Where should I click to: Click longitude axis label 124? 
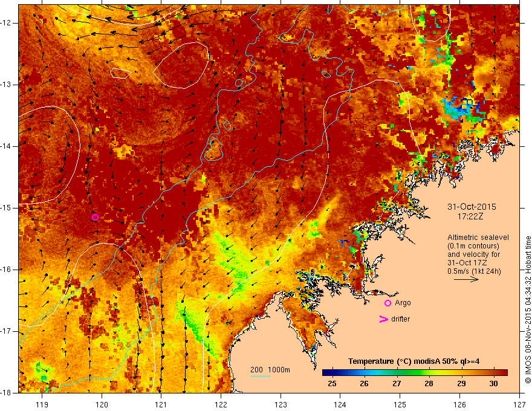[x=340, y=404]
